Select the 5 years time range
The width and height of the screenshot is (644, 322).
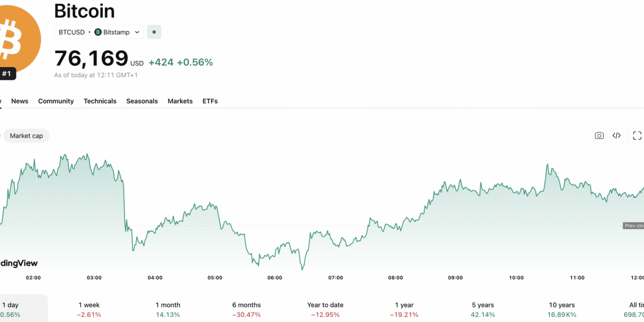click(483, 310)
